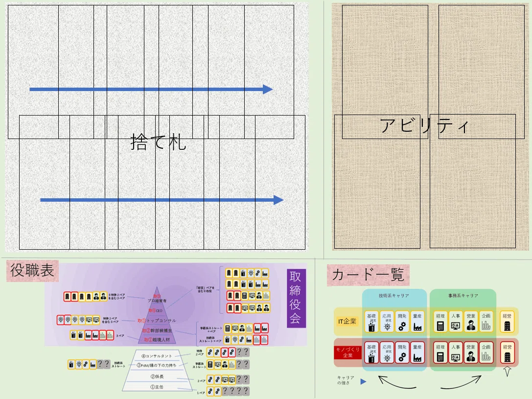Select the モノづくり企業 営業 businessman card

pos(471,352)
